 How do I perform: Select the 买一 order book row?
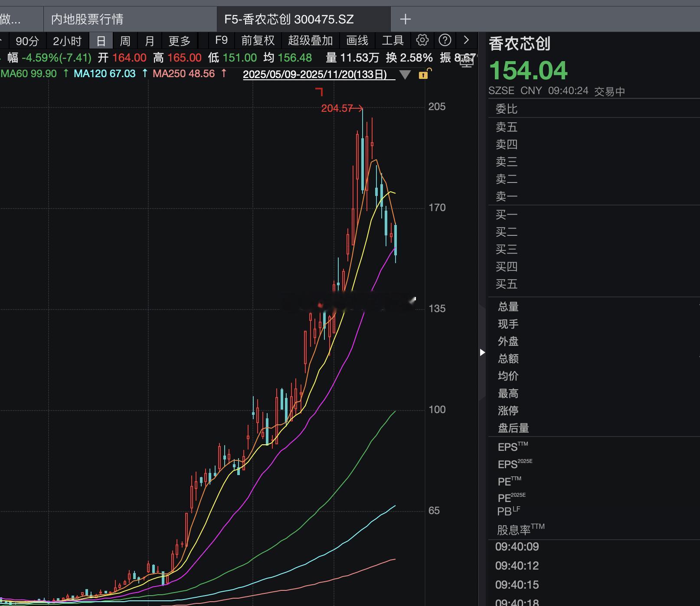click(x=594, y=215)
